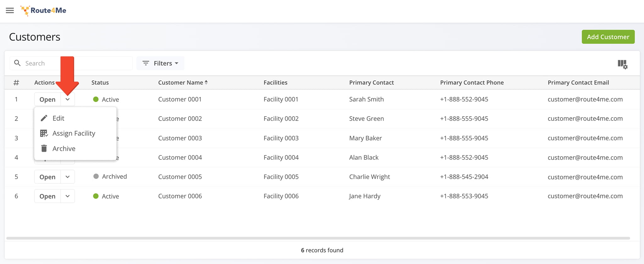Image resolution: width=644 pixels, height=264 pixels.
Task: Click the gray Archived dot of Customer 0005
Action: [96, 176]
